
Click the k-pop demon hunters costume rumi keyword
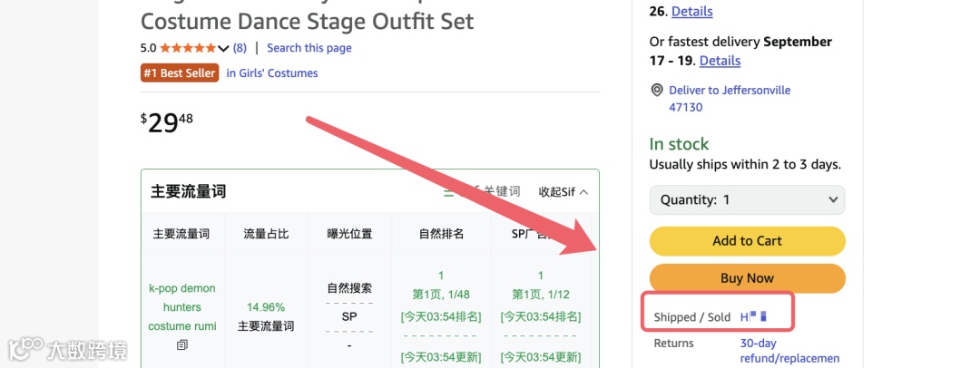[x=181, y=307]
